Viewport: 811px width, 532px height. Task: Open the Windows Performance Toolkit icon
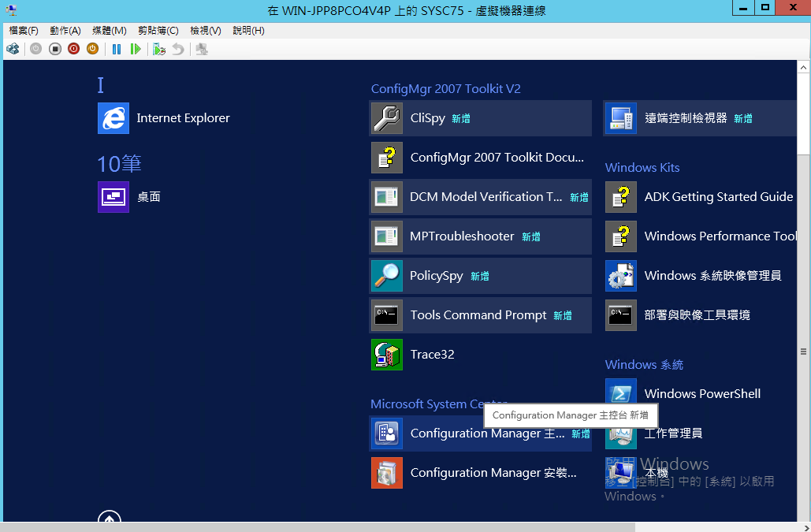click(x=621, y=236)
